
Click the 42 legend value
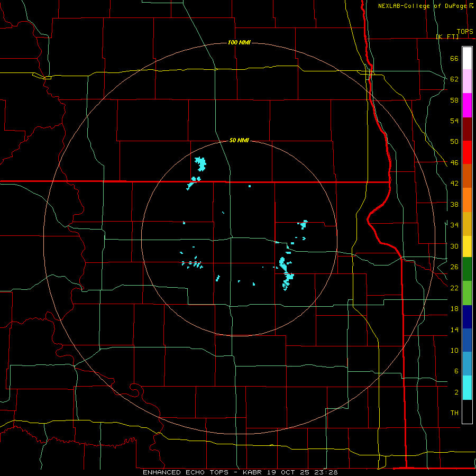pyautogui.click(x=454, y=184)
